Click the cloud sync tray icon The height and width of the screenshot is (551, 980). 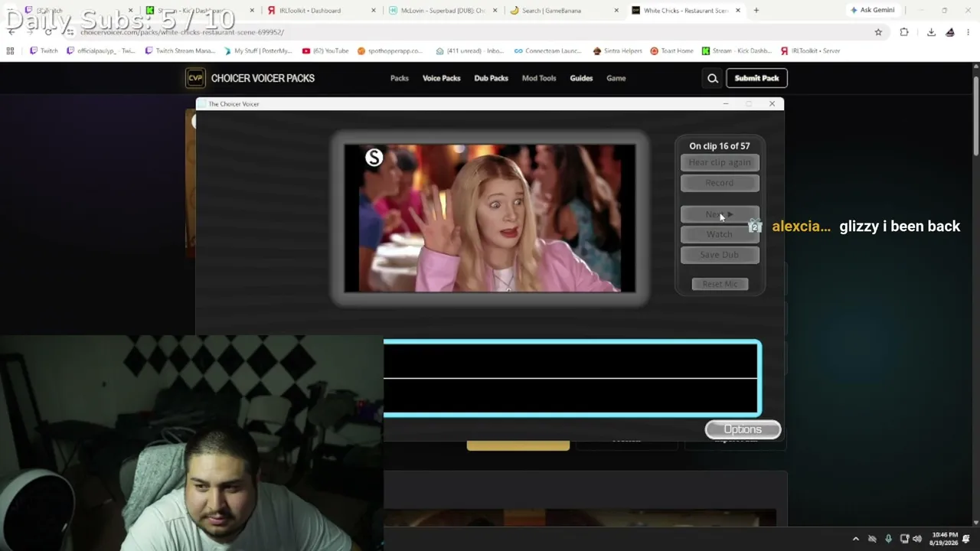(872, 539)
